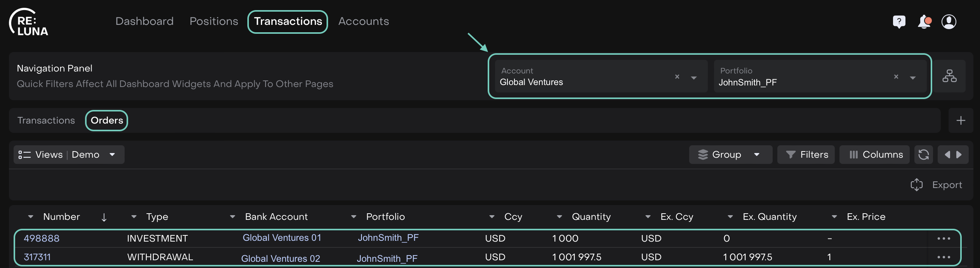Open order number 498888 link
980x268 pixels.
42,238
